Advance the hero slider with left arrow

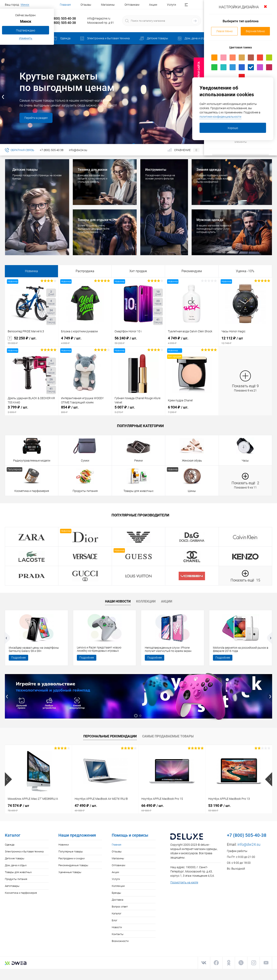tap(3, 97)
